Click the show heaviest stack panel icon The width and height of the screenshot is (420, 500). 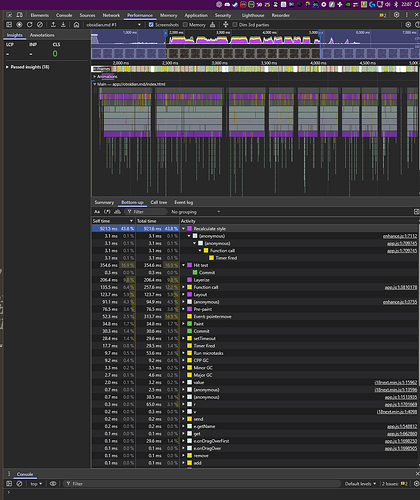tap(416, 212)
